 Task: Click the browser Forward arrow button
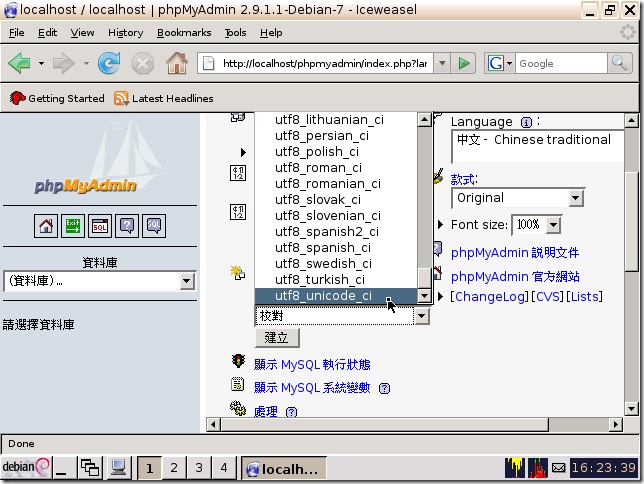64,63
